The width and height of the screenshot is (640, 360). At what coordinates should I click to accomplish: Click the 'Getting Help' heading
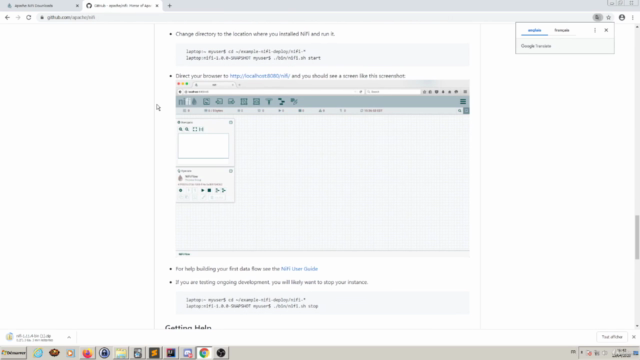pos(188,327)
